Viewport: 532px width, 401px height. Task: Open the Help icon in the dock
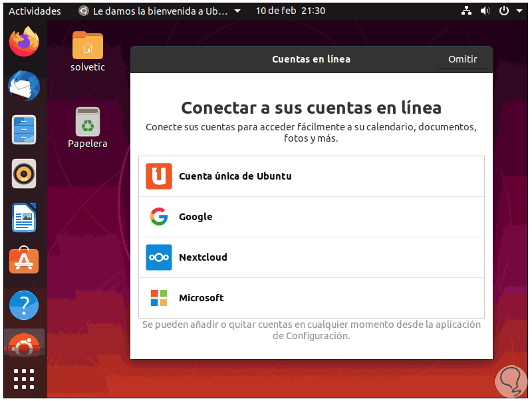coord(24,305)
